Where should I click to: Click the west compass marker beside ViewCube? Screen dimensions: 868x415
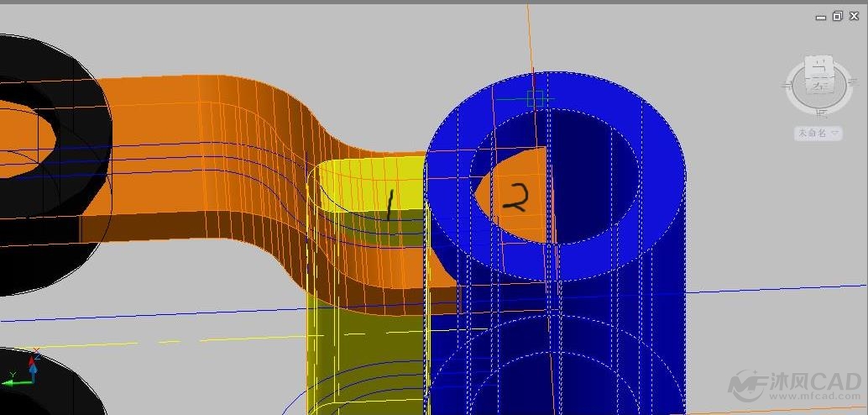[x=789, y=86]
